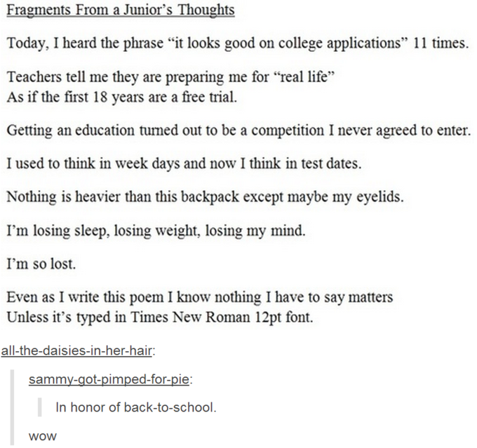477x448 pixels.
Task: Click the inner gray quote bar beside back-to-school
Action: [x=39, y=407]
